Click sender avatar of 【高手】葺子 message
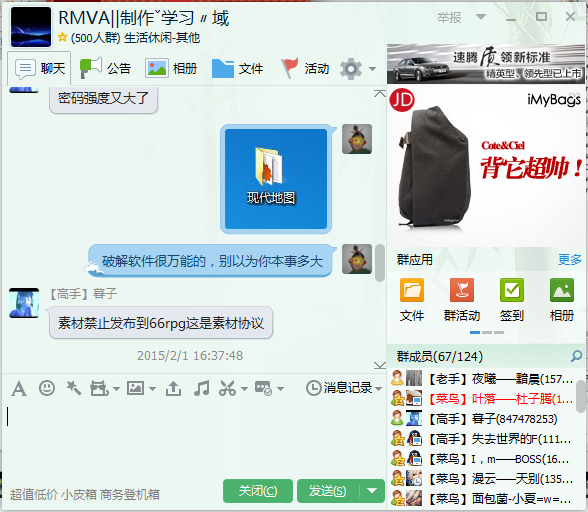This screenshot has width=588, height=512. tap(24, 303)
